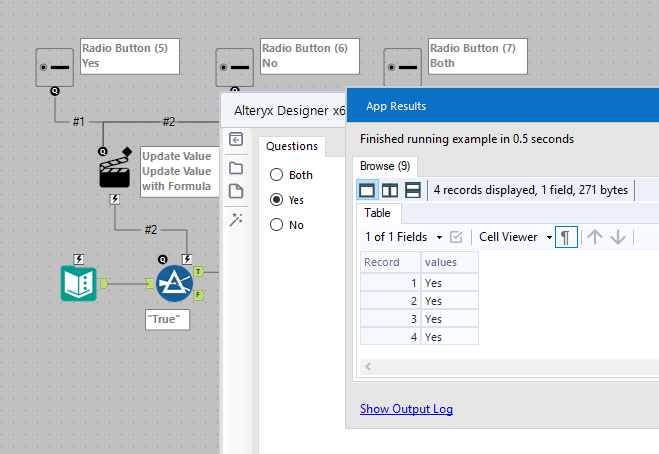Click the Show Output Log link
Viewport: 659px width, 454px height.
(406, 409)
